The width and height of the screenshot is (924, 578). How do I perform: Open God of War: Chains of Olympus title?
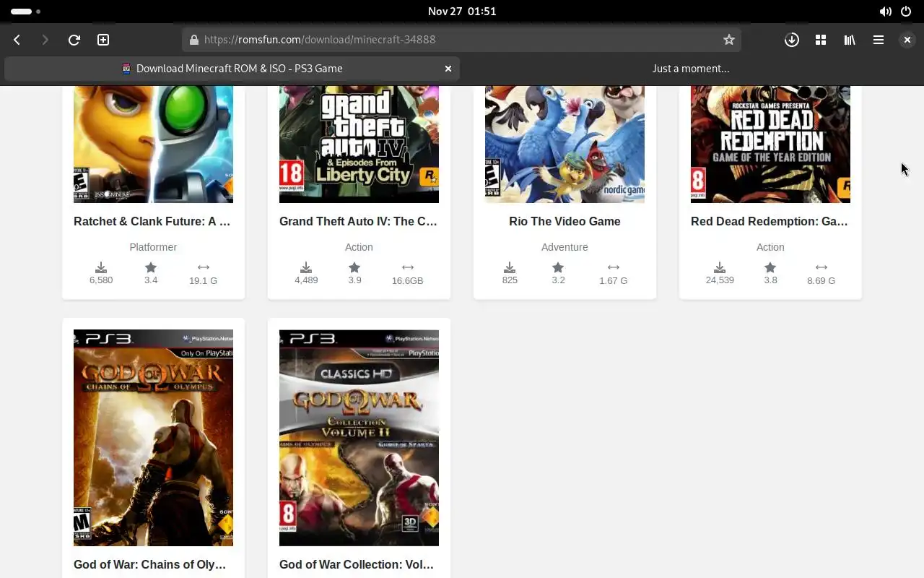(x=150, y=564)
